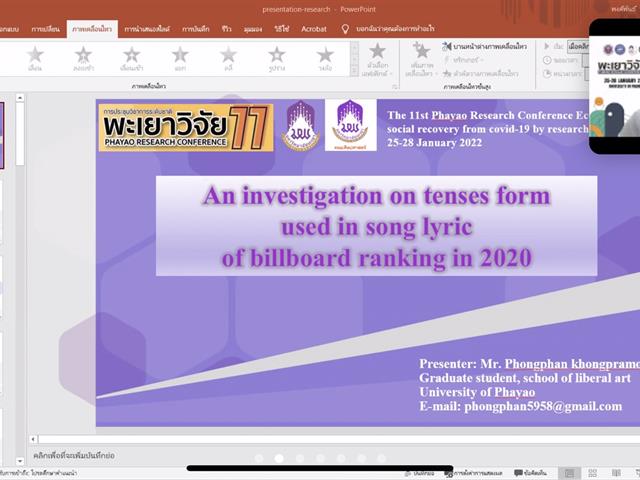Image resolution: width=640 pixels, height=480 pixels.
Task: Open Add Animation dropdown
Action: [422, 60]
